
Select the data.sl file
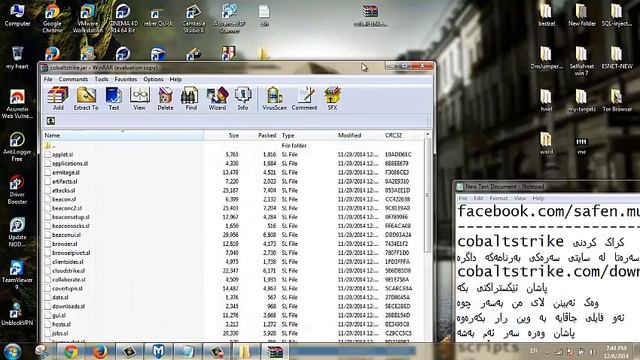point(233,297)
